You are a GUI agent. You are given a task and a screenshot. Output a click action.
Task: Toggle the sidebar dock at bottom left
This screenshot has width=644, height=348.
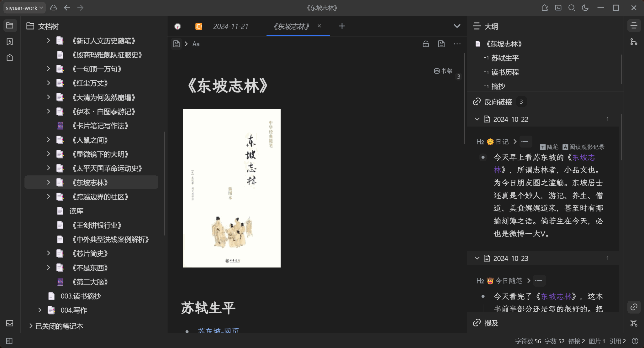9,341
